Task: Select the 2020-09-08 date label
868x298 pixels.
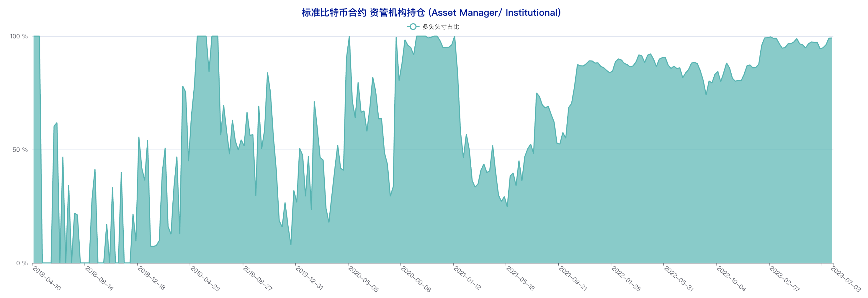Action: (x=416, y=279)
